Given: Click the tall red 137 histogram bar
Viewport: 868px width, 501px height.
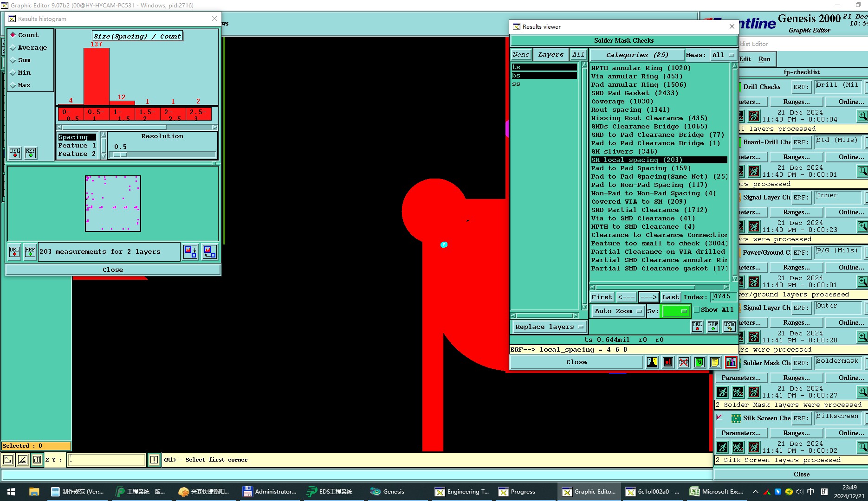Looking at the screenshot, I should tap(97, 76).
